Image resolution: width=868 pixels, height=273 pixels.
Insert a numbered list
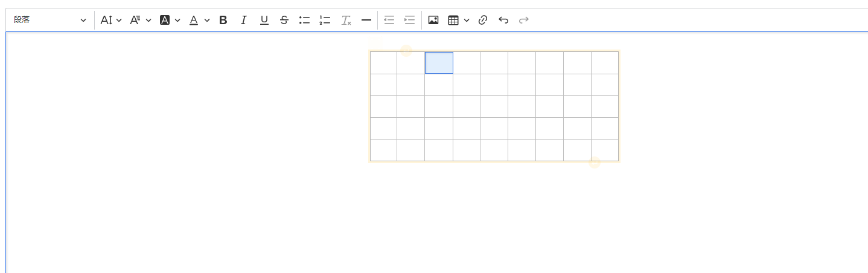click(x=325, y=20)
